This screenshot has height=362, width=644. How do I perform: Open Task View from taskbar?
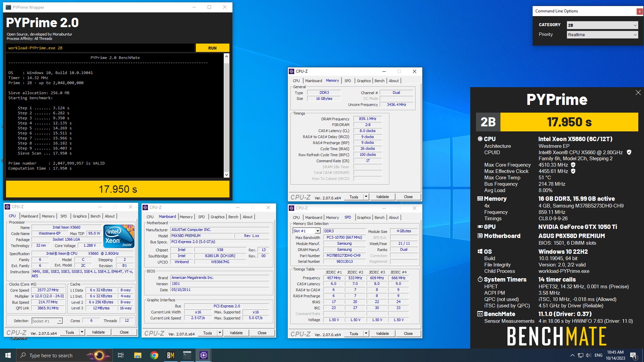point(121,355)
